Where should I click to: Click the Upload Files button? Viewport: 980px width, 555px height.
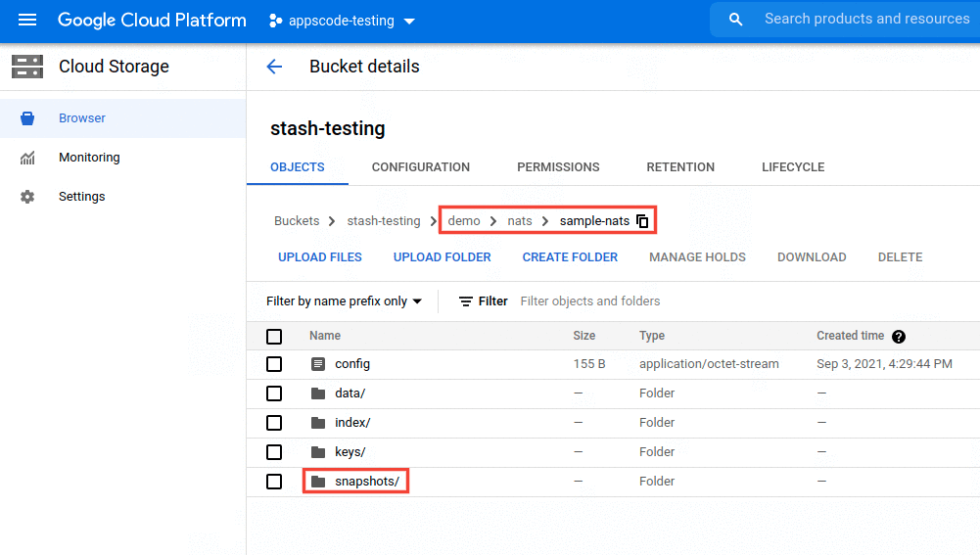pyautogui.click(x=320, y=257)
